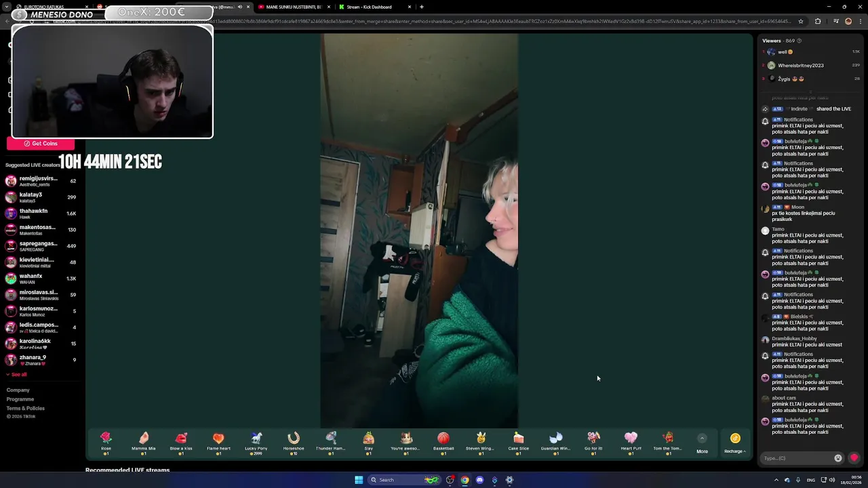The width and height of the screenshot is (868, 488).
Task: Send the Guardian Wings gift
Action: pyautogui.click(x=555, y=443)
